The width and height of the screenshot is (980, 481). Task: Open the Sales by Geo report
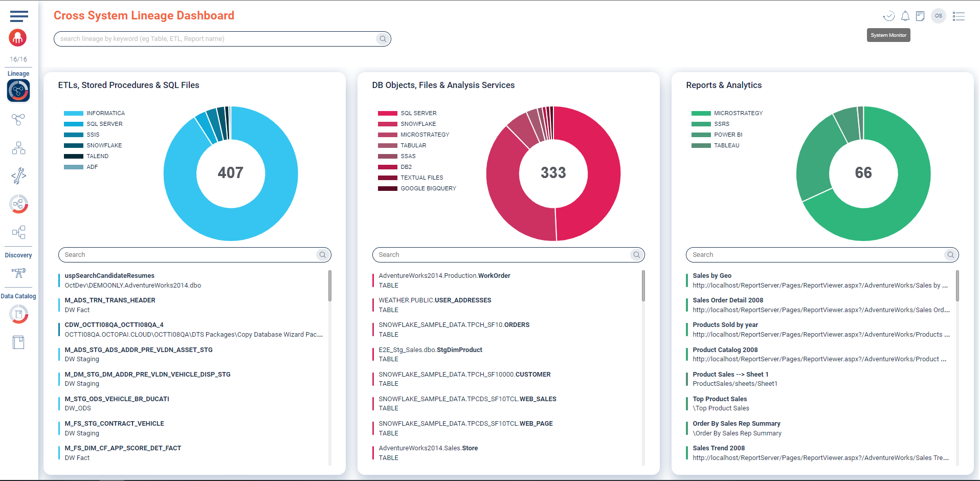pos(712,276)
